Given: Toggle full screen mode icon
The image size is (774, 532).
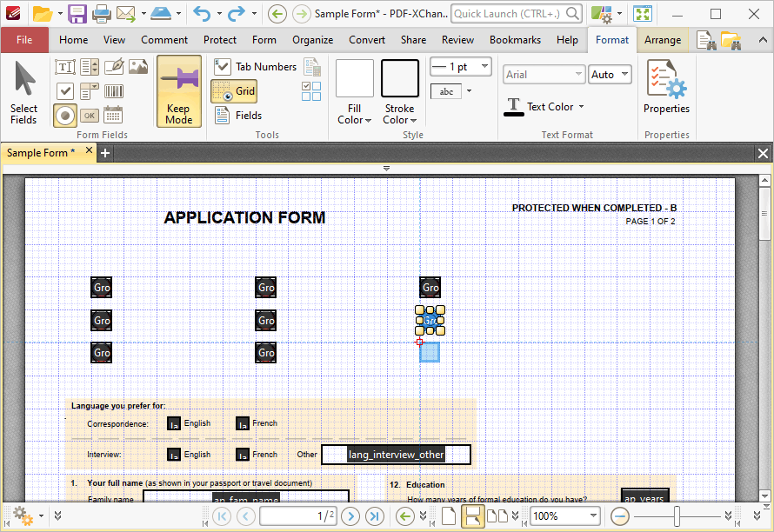Looking at the screenshot, I should pos(643,14).
